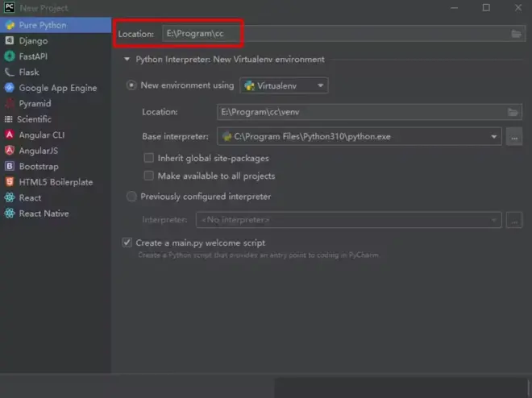Select Django project type
532x398 pixels.
click(56, 40)
